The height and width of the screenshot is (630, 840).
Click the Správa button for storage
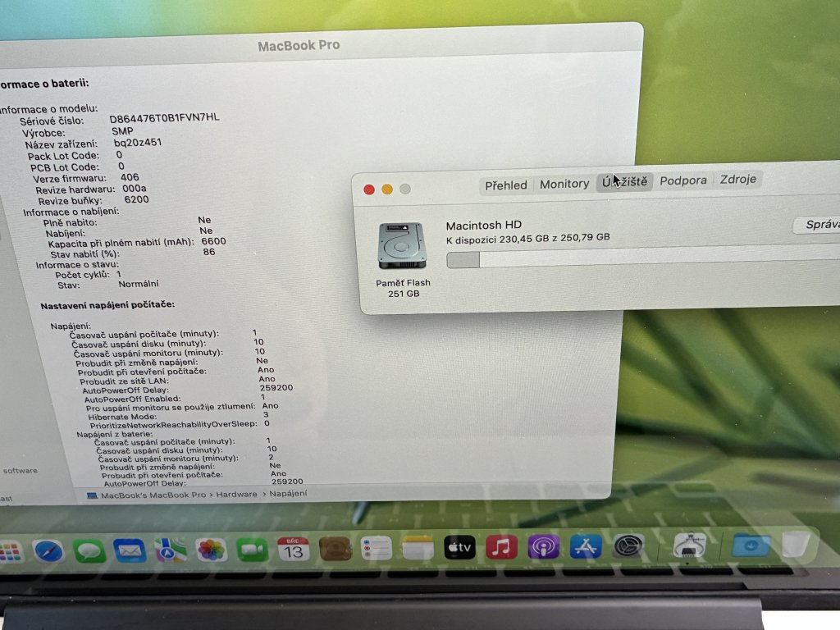[816, 225]
